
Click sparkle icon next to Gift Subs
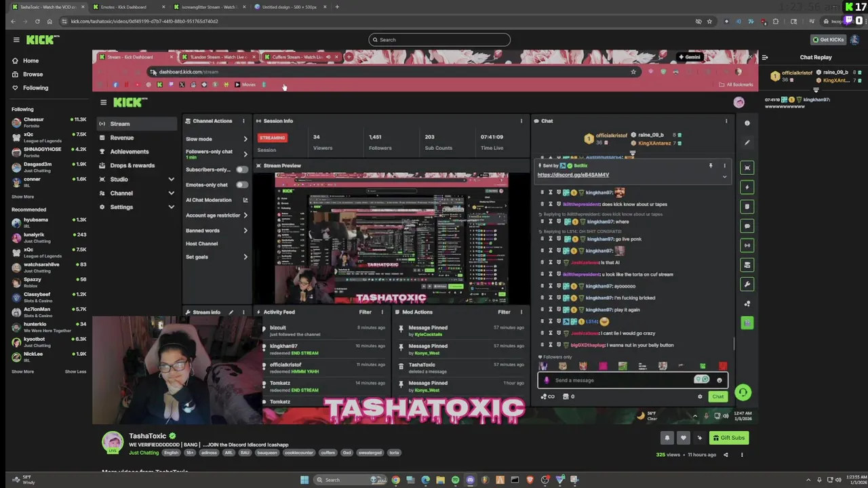[700, 438]
